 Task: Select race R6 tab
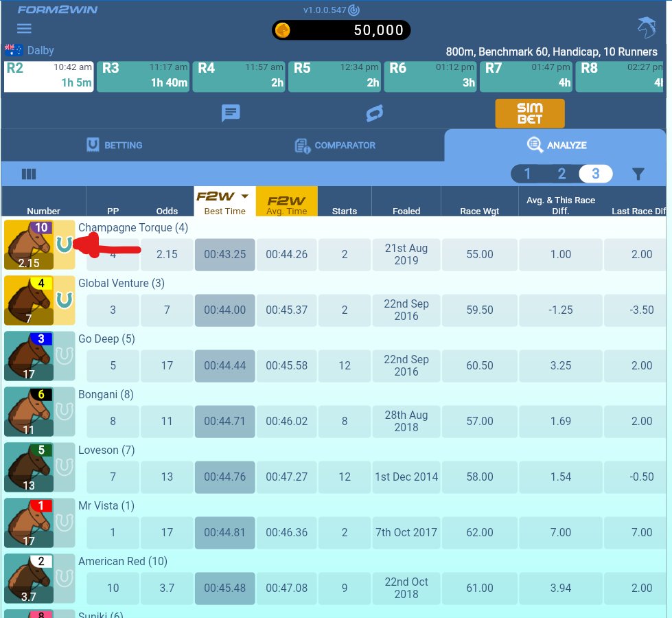430,76
